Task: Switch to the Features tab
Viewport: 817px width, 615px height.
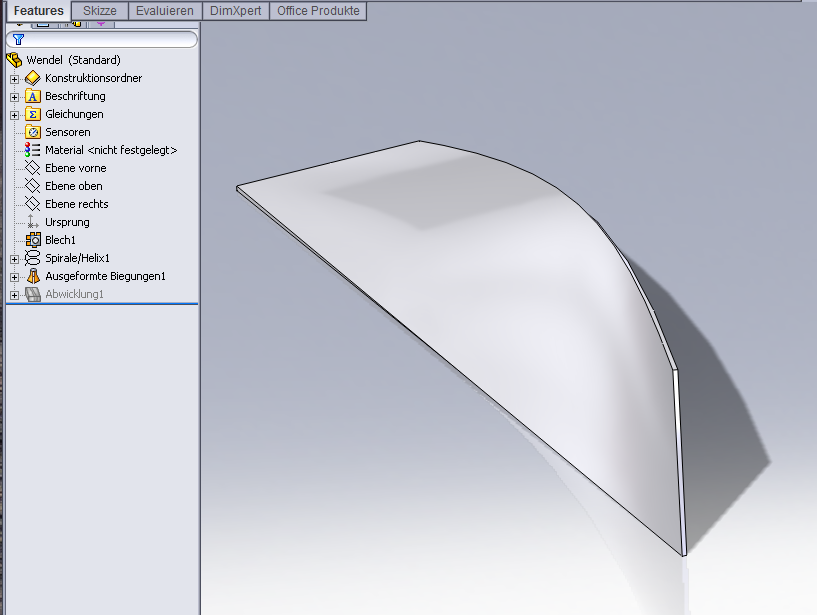Action: coord(39,11)
